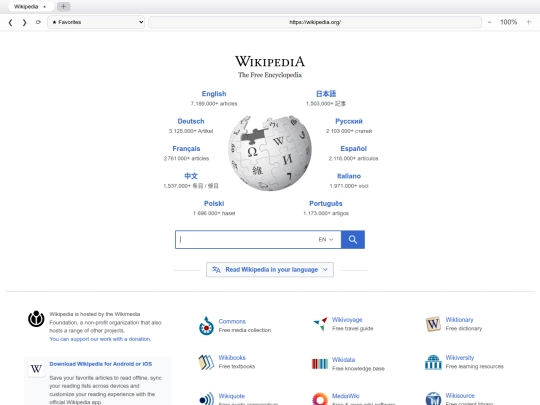
Task: Click the Free travel guide text
Action: coord(353,329)
